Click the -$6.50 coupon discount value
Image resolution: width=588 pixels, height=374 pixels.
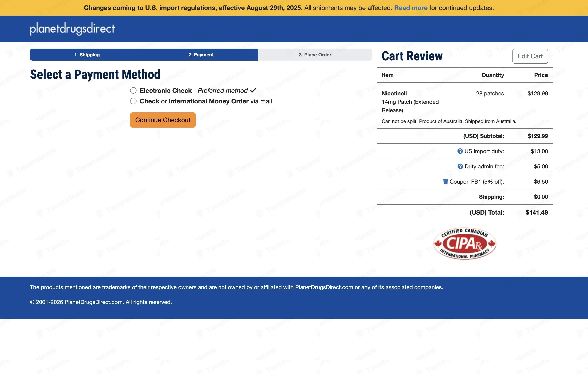coord(540,182)
